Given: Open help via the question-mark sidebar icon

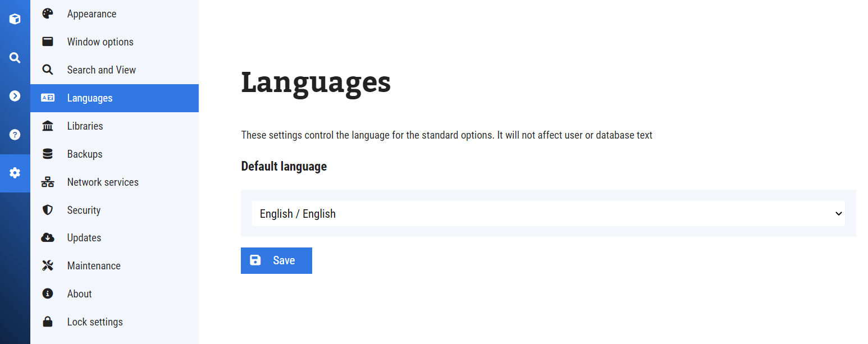Looking at the screenshot, I should coord(15,134).
